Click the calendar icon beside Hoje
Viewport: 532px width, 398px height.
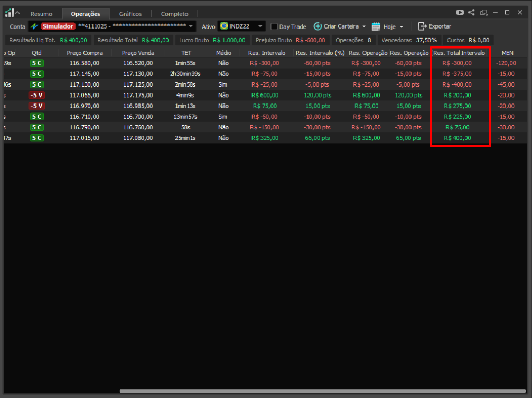click(x=376, y=26)
